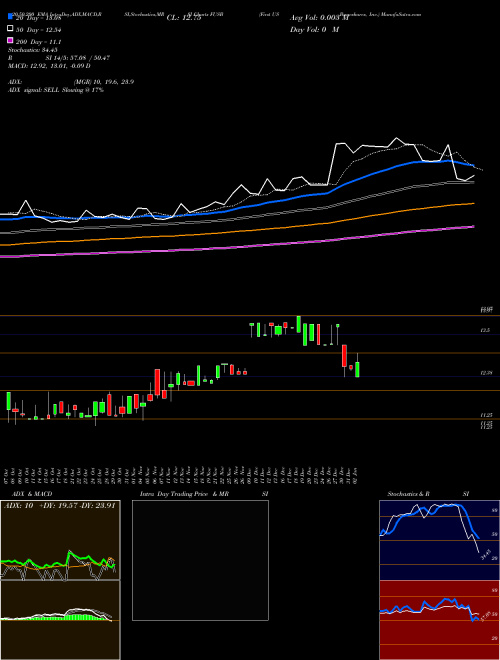The height and width of the screenshot is (660, 500).
Task: Open the MACD histogram chart thumbnail
Action: (60, 620)
